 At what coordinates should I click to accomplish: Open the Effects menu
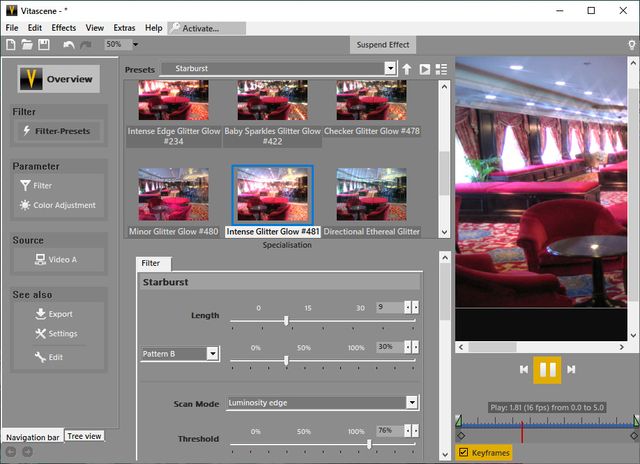[x=64, y=28]
